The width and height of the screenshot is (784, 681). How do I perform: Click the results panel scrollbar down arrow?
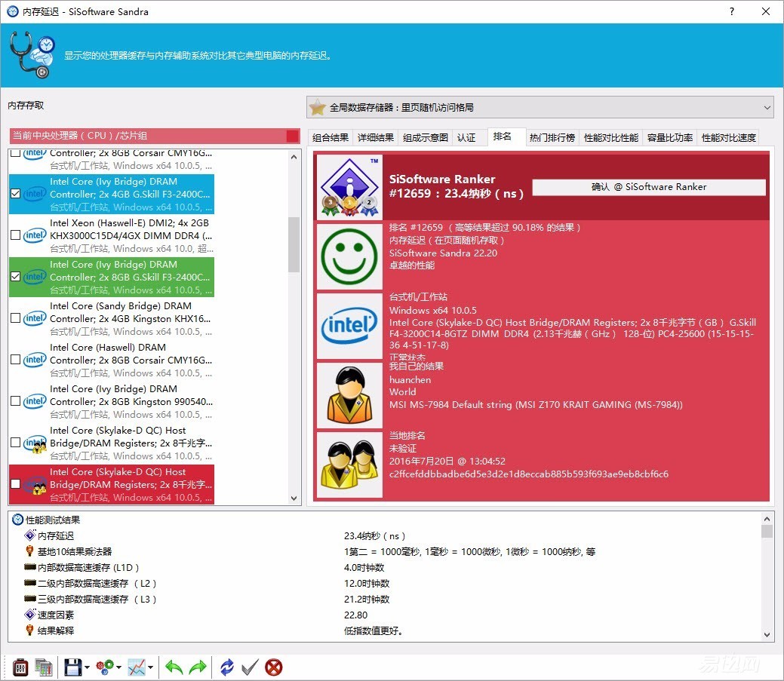pyautogui.click(x=767, y=634)
